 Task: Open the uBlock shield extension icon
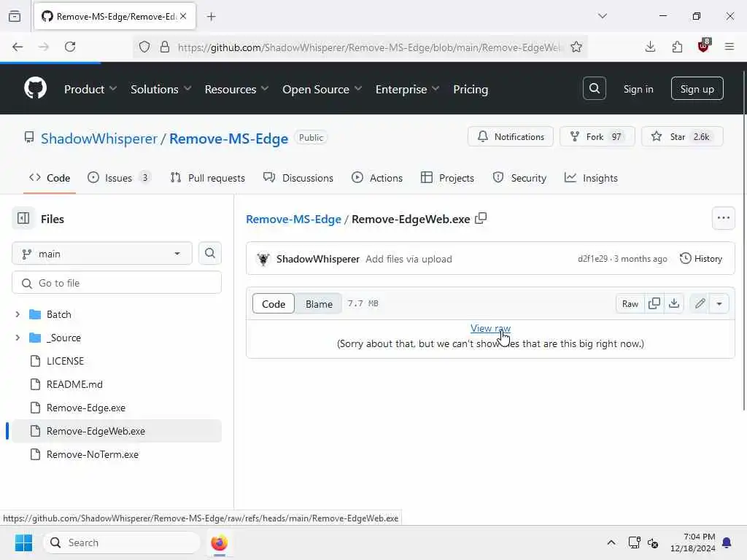tap(703, 46)
